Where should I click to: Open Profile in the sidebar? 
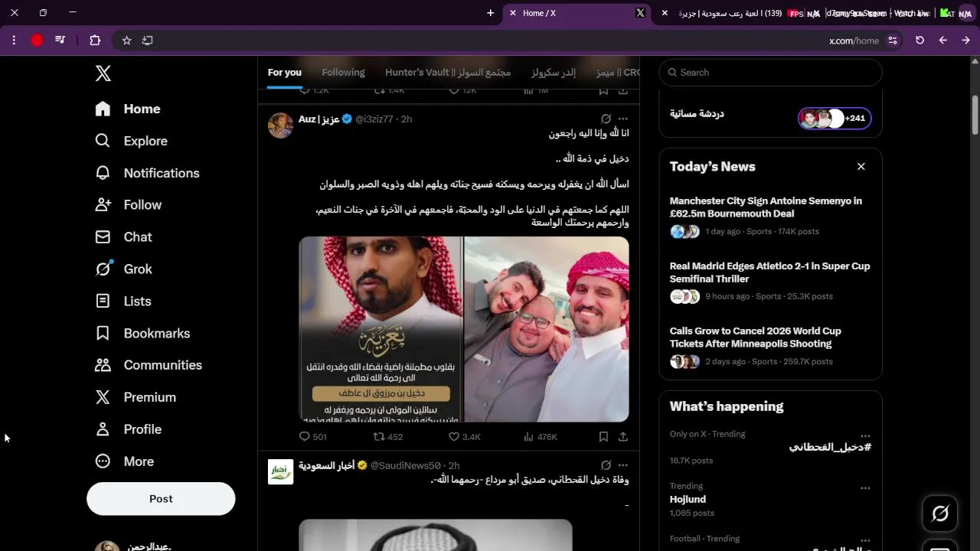(x=128, y=429)
